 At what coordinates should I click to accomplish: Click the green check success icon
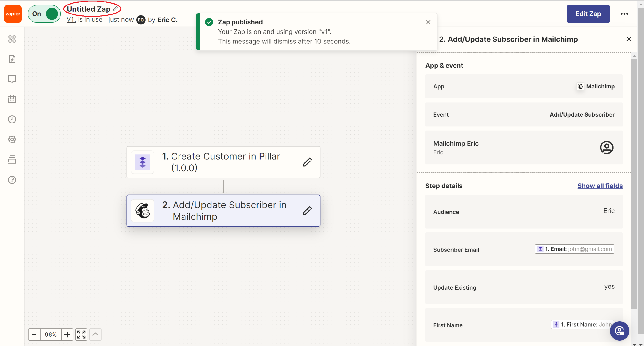[209, 22]
